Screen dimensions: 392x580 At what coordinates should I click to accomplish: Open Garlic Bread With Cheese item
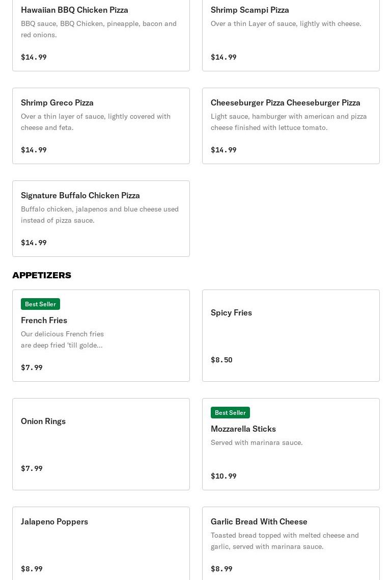(291, 544)
